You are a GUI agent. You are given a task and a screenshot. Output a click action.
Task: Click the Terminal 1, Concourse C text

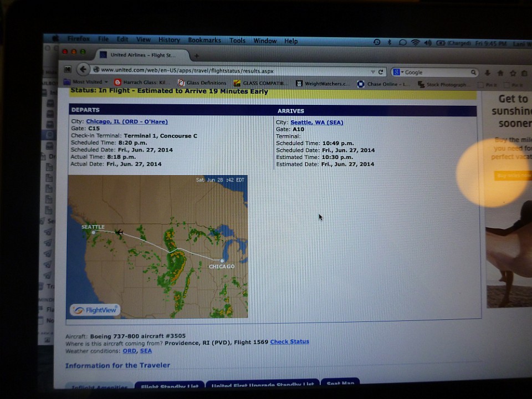[161, 136]
